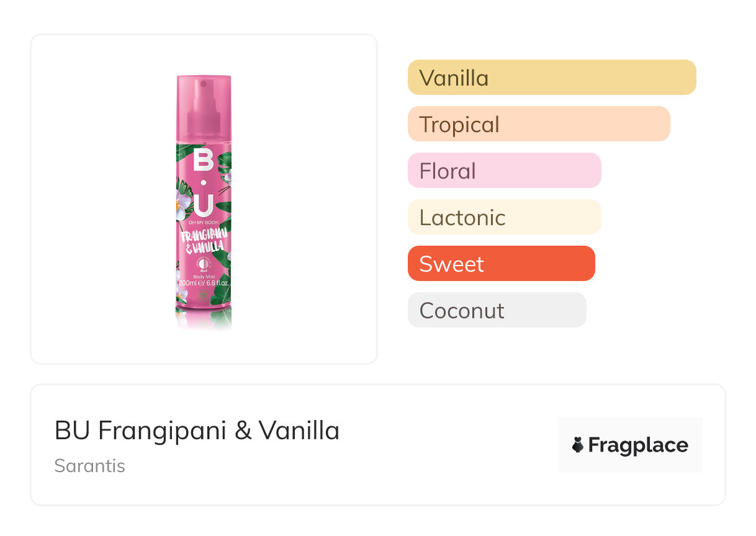This screenshot has width=756, height=536.
Task: Choose the Lactonic accord bar
Action: [x=504, y=217]
